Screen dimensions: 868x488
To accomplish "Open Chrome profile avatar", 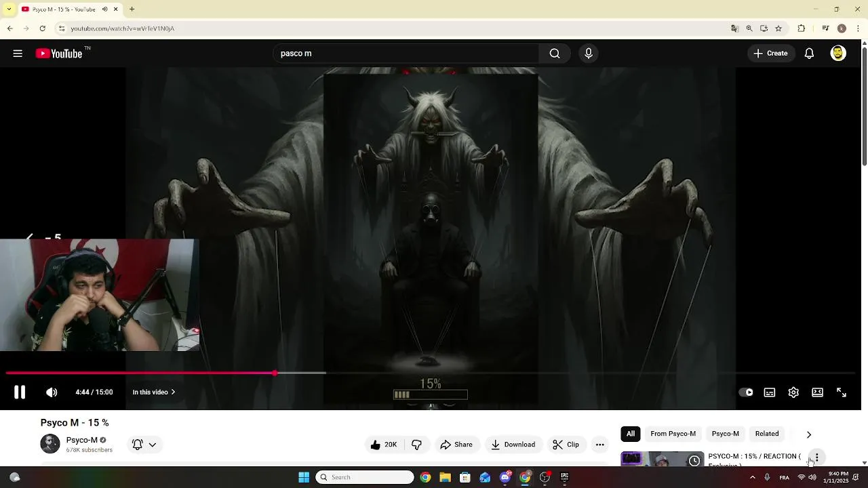I will (842, 28).
